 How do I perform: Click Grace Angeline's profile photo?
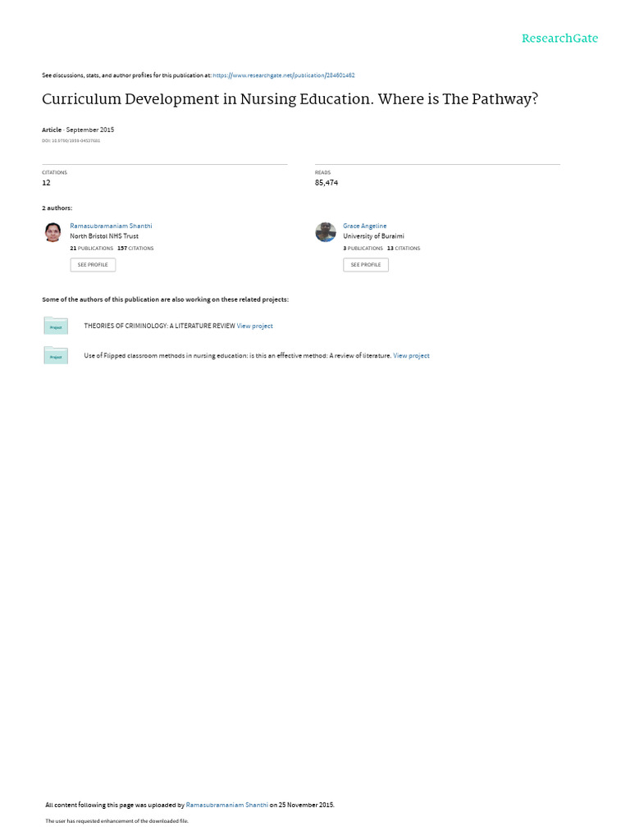click(326, 232)
